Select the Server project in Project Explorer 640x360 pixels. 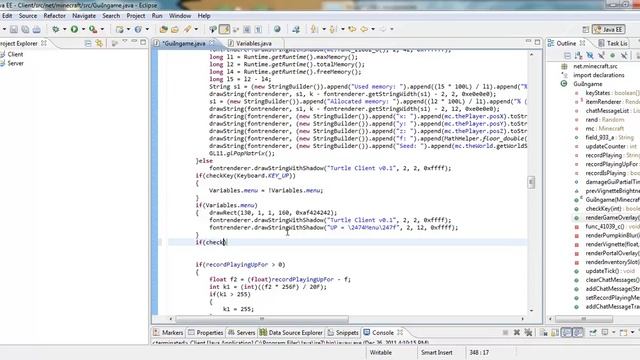point(16,63)
